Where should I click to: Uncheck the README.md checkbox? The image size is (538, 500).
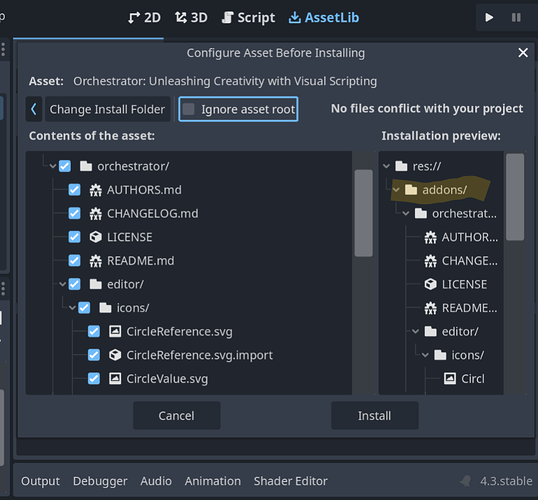coord(74,261)
